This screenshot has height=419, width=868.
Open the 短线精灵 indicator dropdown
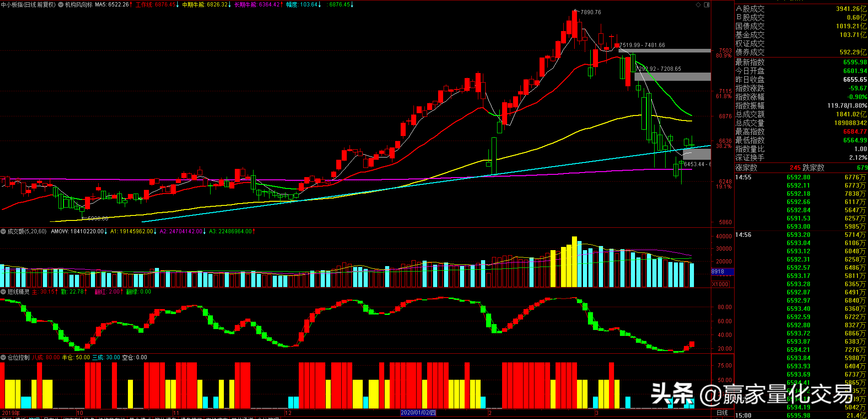tap(4, 292)
